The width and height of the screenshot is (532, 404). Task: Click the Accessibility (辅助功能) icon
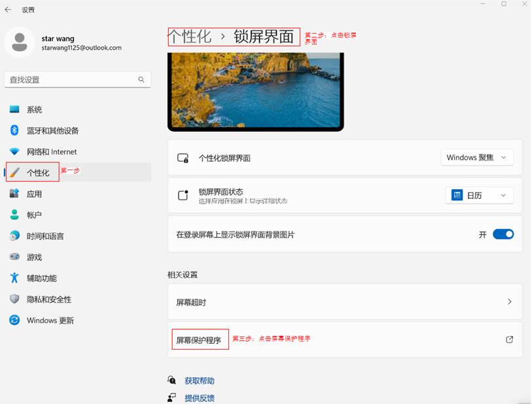pyautogui.click(x=14, y=278)
